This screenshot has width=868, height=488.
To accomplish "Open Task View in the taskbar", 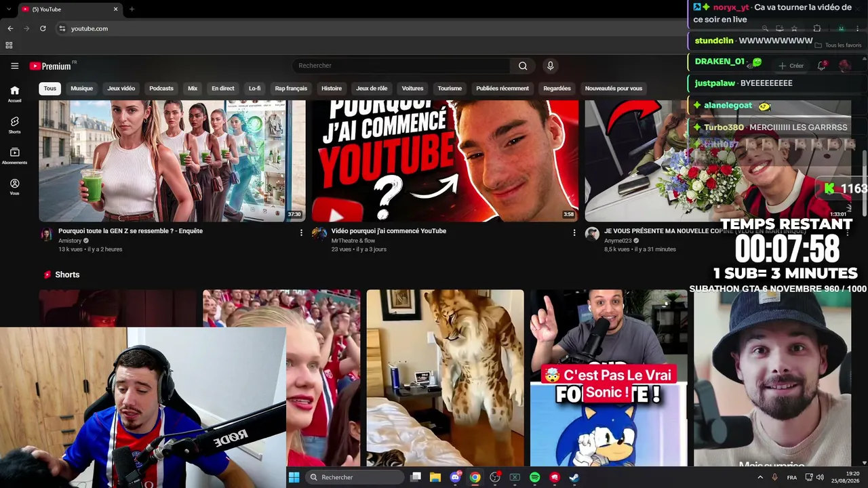I will click(416, 477).
